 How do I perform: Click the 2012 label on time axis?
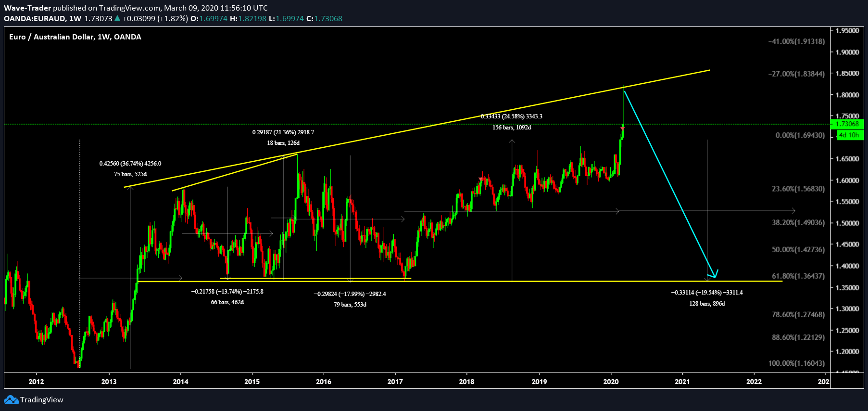[x=36, y=382]
